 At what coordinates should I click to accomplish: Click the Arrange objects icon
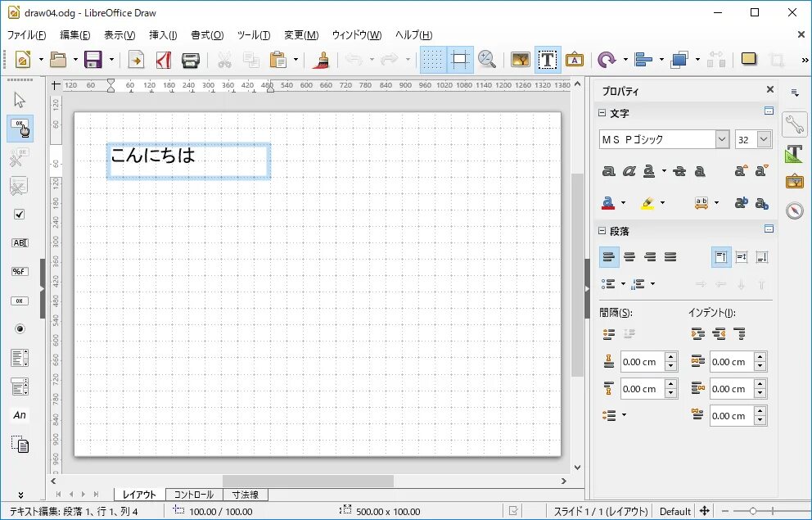pos(679,60)
